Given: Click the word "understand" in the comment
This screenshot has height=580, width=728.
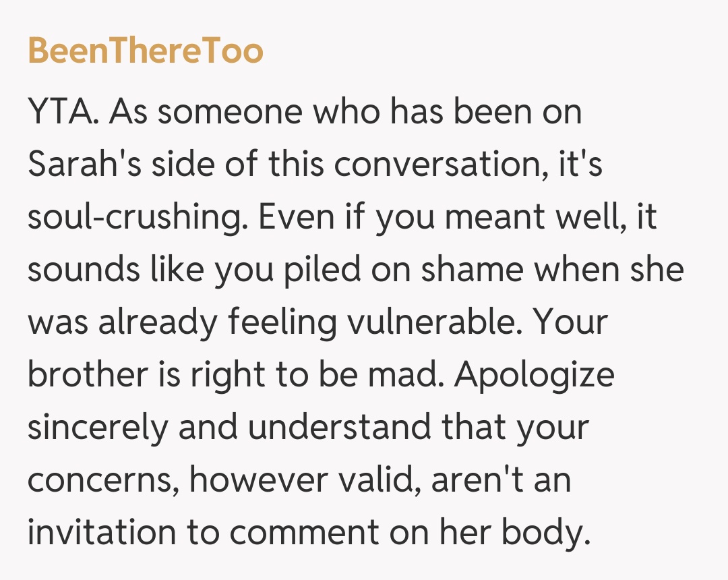Looking at the screenshot, I should pyautogui.click(x=340, y=428).
